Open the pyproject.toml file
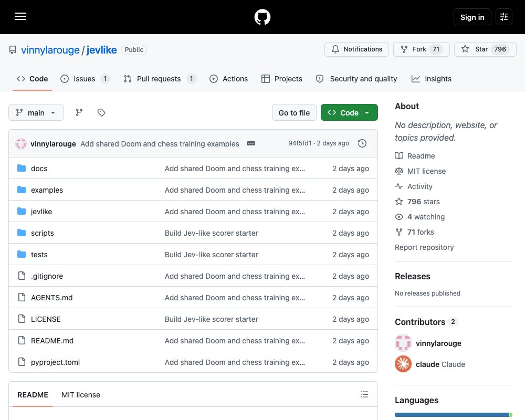Screen dimensions: 525x420 point(55,362)
